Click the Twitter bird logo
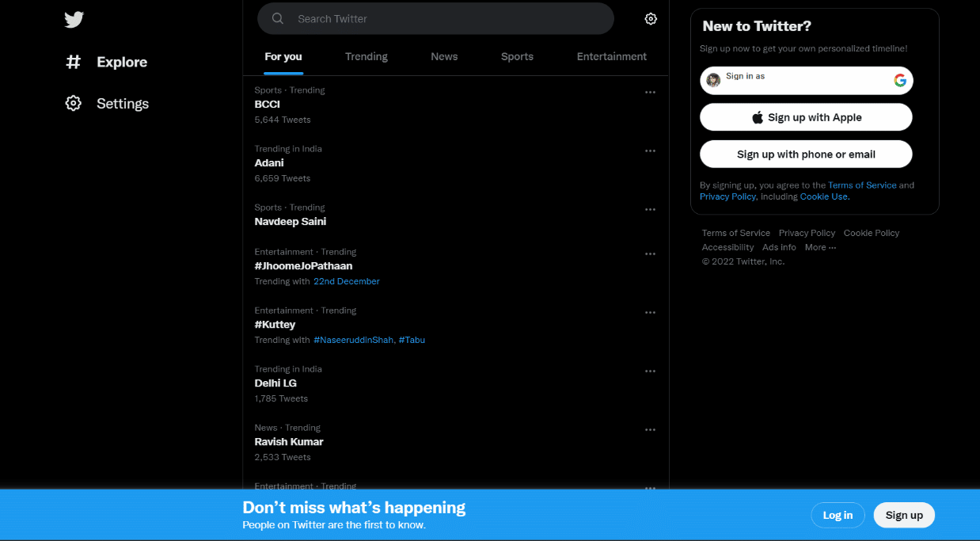This screenshot has width=980, height=541. 74,19
